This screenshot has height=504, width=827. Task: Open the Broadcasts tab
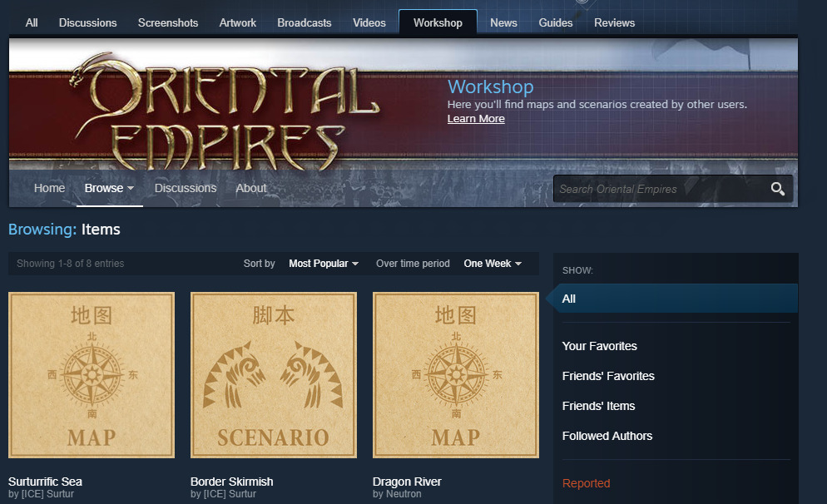click(305, 22)
